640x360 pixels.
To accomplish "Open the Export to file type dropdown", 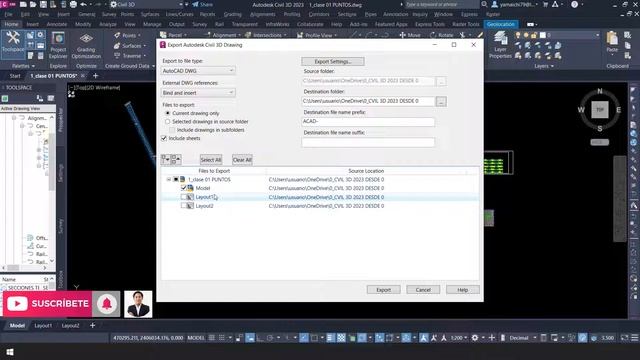I will click(x=198, y=71).
